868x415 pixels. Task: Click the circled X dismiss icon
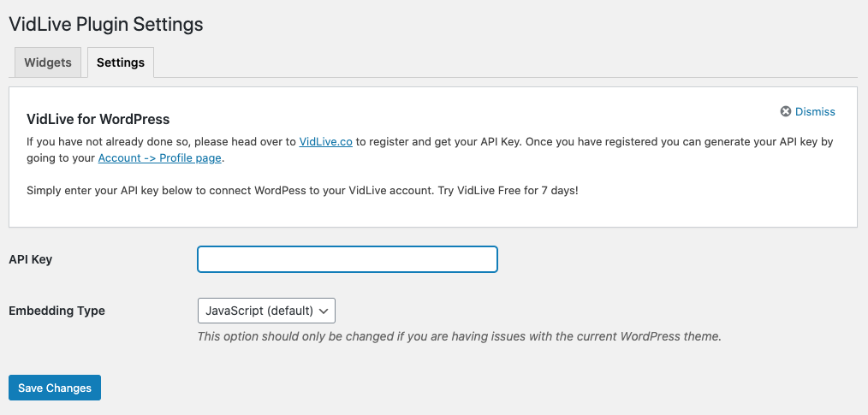786,112
